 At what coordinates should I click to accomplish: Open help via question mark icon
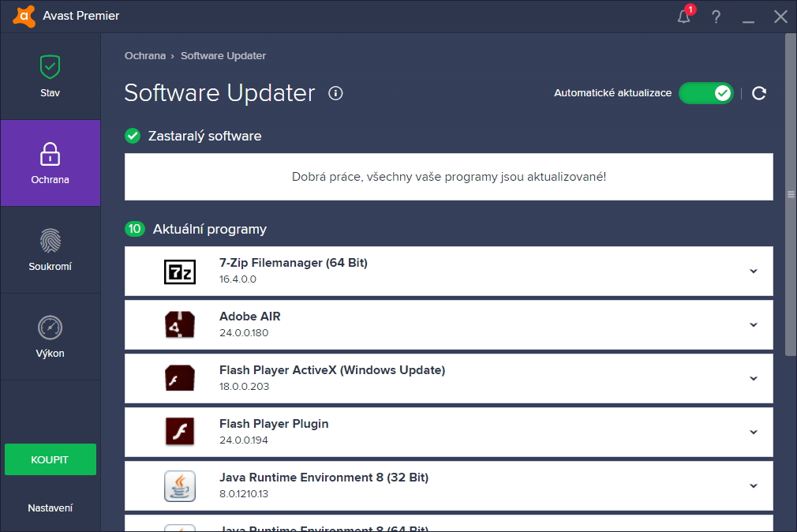[x=717, y=17]
